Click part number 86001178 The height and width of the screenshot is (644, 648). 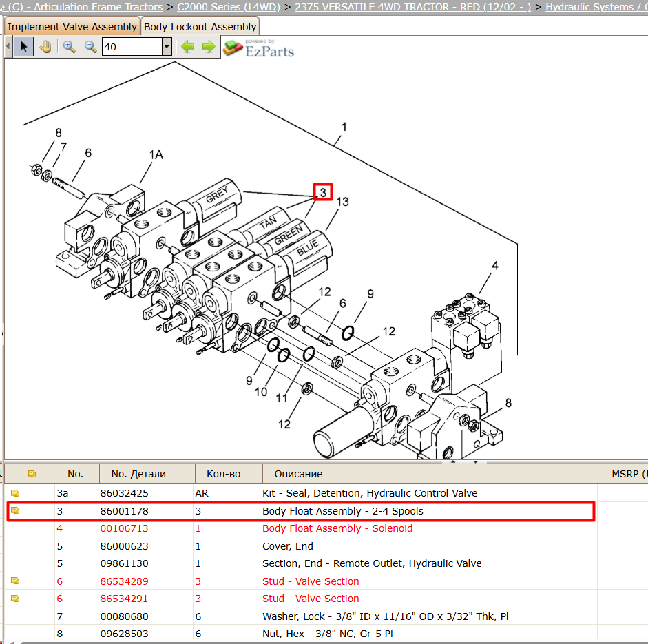click(x=124, y=511)
